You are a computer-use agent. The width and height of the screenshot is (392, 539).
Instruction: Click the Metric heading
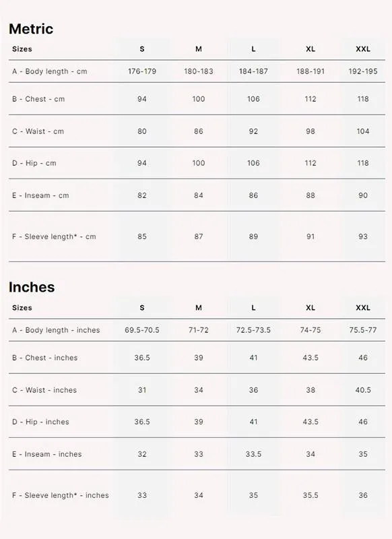coord(31,29)
